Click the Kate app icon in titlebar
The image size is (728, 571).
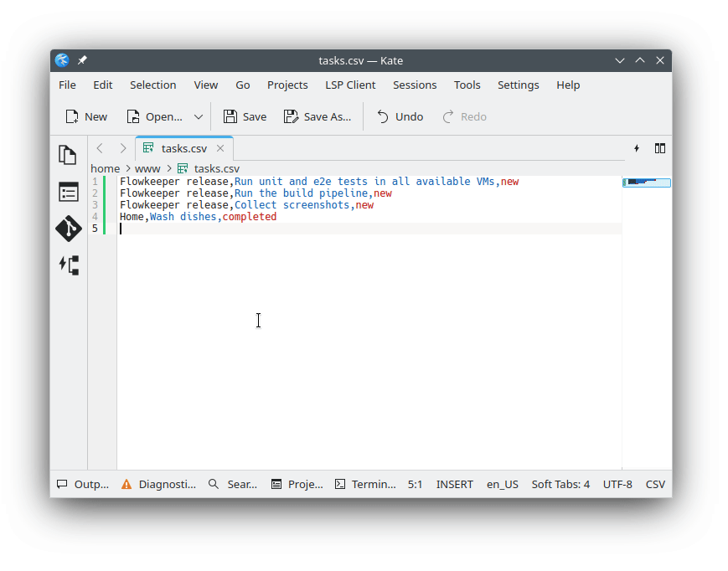tap(62, 60)
